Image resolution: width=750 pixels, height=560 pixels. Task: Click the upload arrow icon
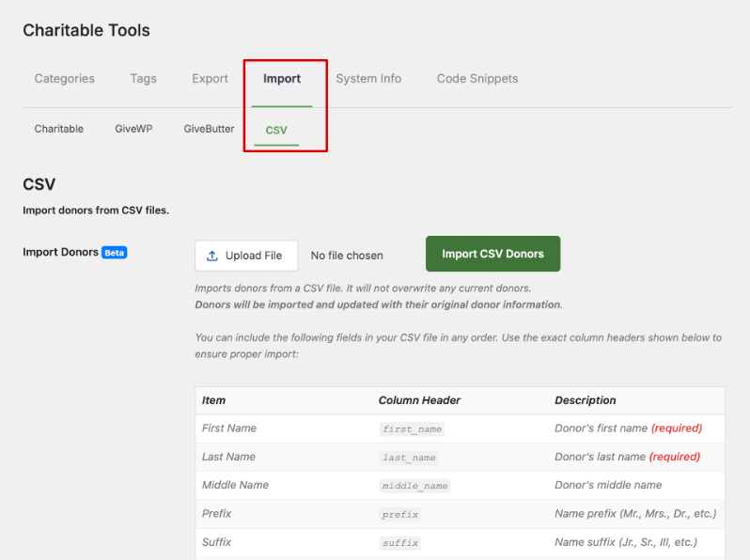[x=211, y=256]
